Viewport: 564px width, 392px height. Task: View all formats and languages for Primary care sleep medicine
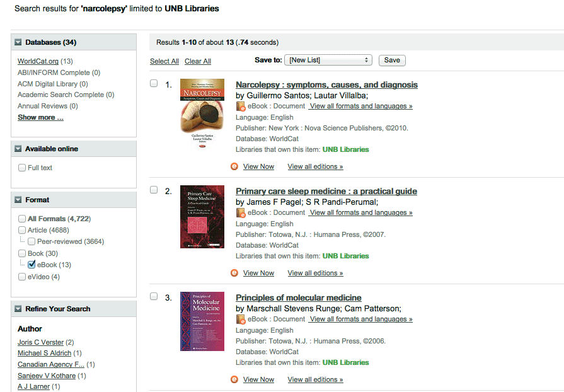point(361,212)
